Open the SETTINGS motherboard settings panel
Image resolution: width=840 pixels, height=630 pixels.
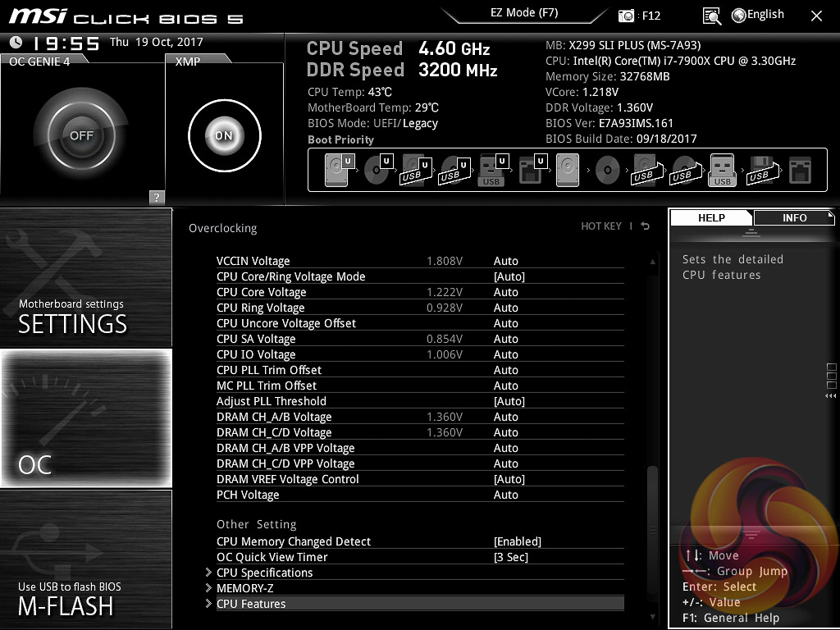click(x=86, y=277)
